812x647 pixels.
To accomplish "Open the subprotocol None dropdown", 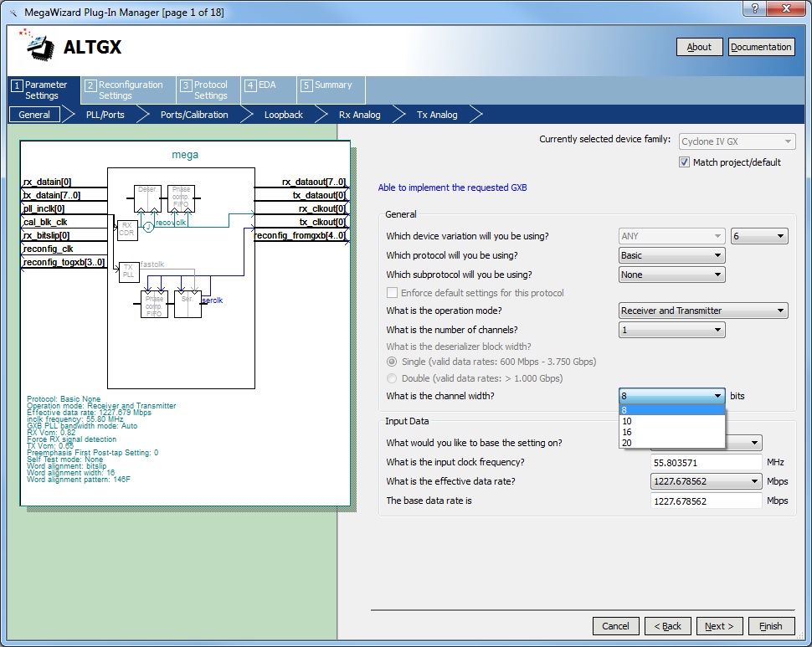I will (x=671, y=275).
